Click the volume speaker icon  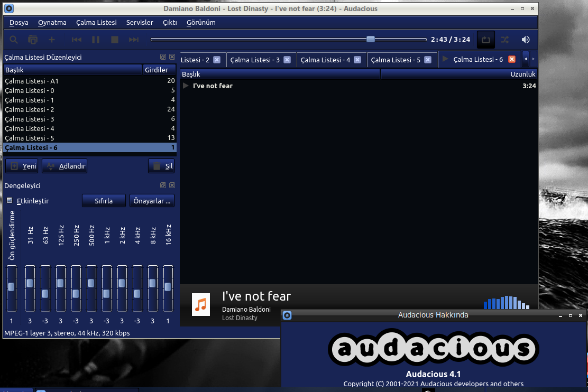coord(526,40)
